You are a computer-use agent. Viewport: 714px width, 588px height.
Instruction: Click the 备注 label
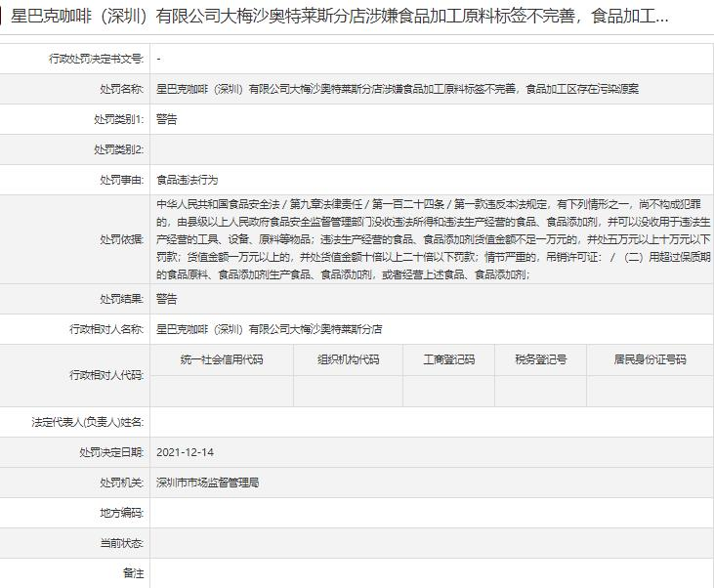(x=133, y=573)
